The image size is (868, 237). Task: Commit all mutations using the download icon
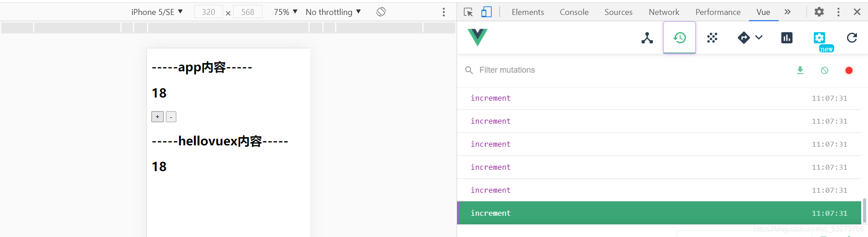point(800,70)
